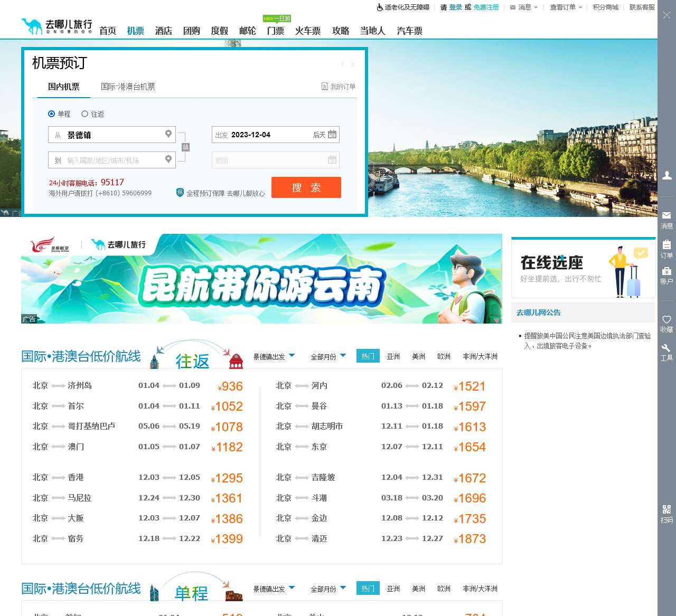Click the departure date calendar icon
Viewport: 676px width, 616px height.
click(x=332, y=135)
